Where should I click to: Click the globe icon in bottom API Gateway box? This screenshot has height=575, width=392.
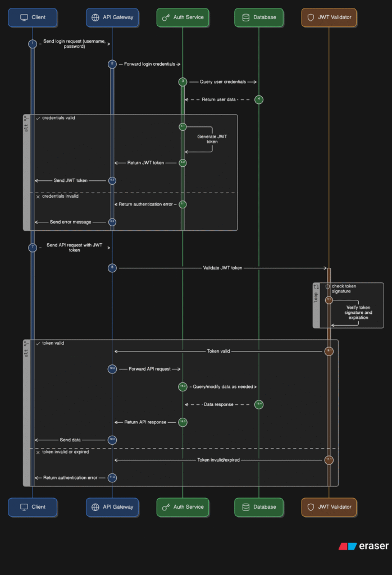[95, 507]
